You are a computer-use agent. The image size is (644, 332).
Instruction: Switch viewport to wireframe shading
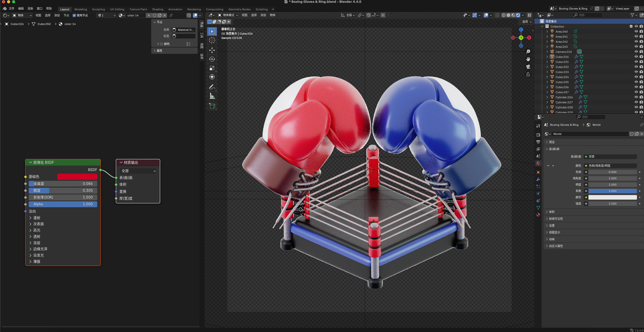point(504,15)
